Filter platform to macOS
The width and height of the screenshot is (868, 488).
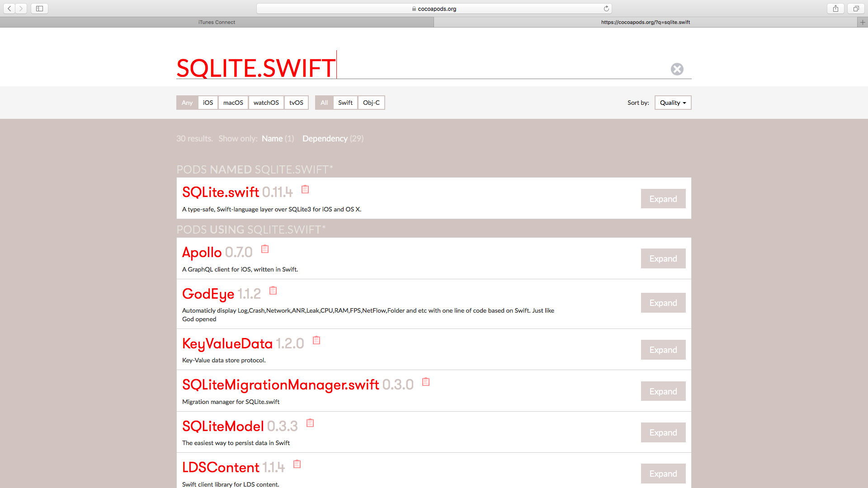pos(233,103)
